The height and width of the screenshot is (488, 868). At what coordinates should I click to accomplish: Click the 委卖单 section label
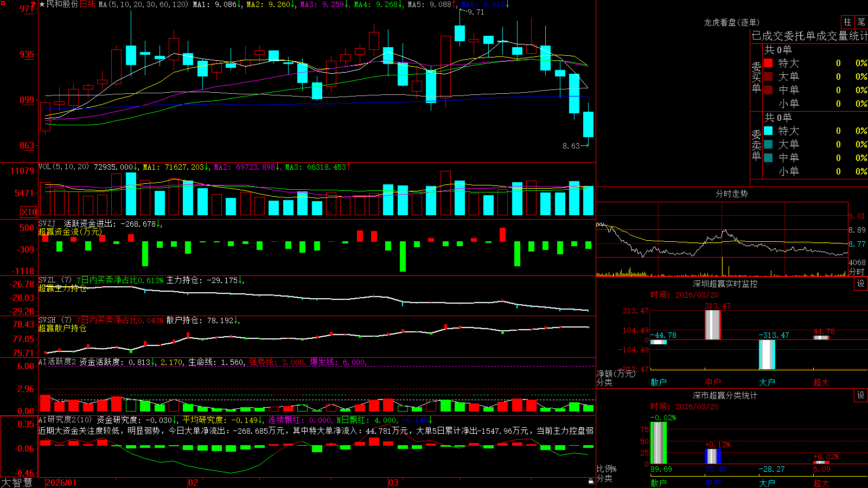(x=756, y=145)
